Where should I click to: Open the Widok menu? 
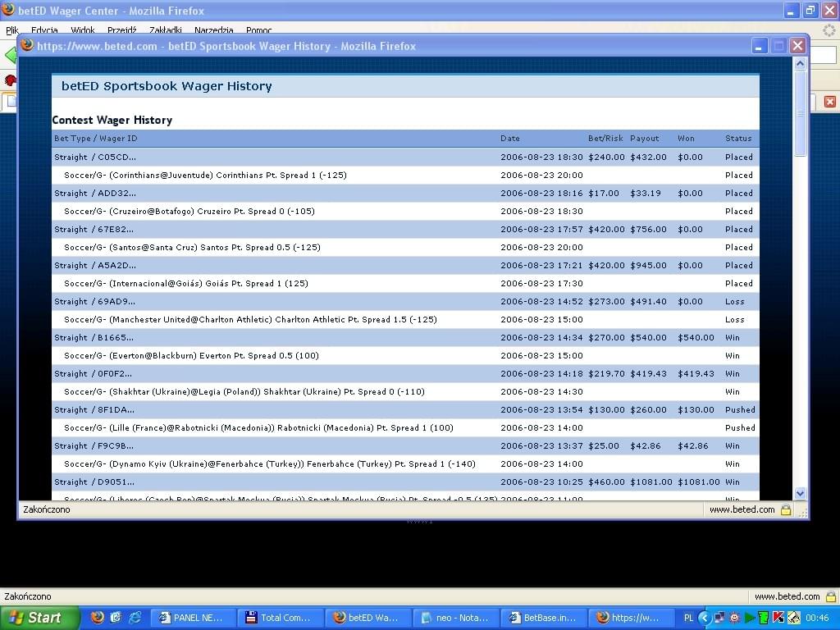(x=83, y=30)
